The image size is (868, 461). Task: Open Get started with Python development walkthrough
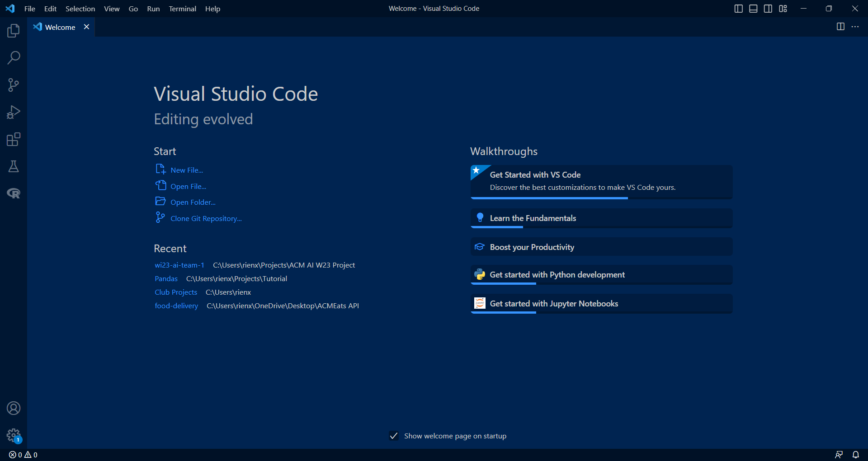(x=601, y=275)
